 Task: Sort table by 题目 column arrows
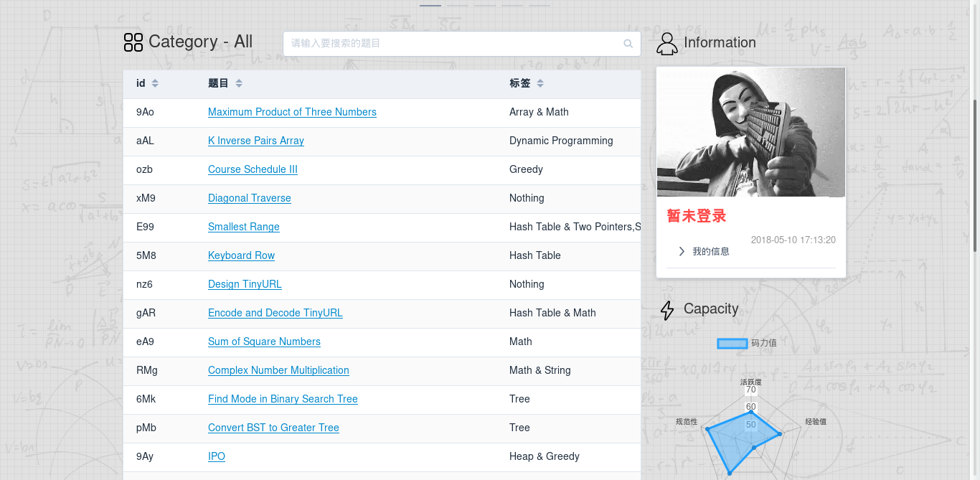pyautogui.click(x=239, y=84)
